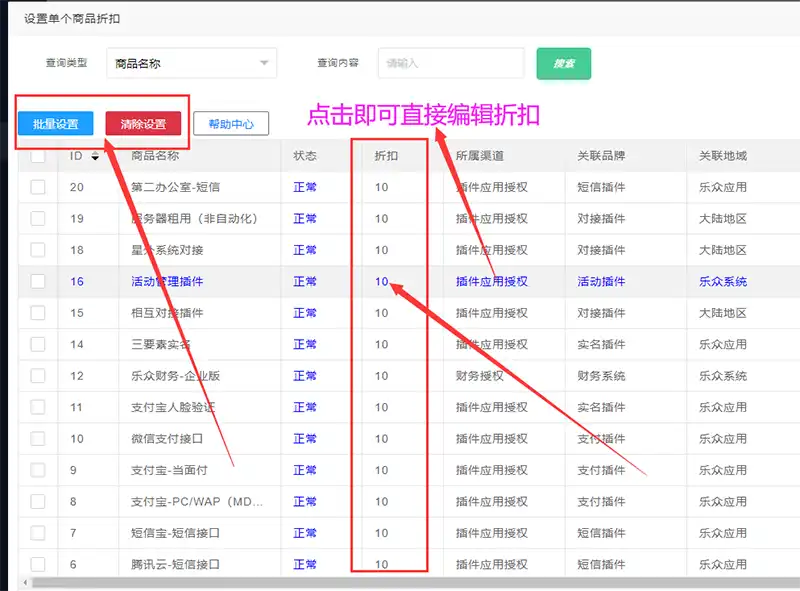This screenshot has height=591, width=800.
Task: Check the row for 服务器租用（非自动化）
Action: (x=38, y=218)
